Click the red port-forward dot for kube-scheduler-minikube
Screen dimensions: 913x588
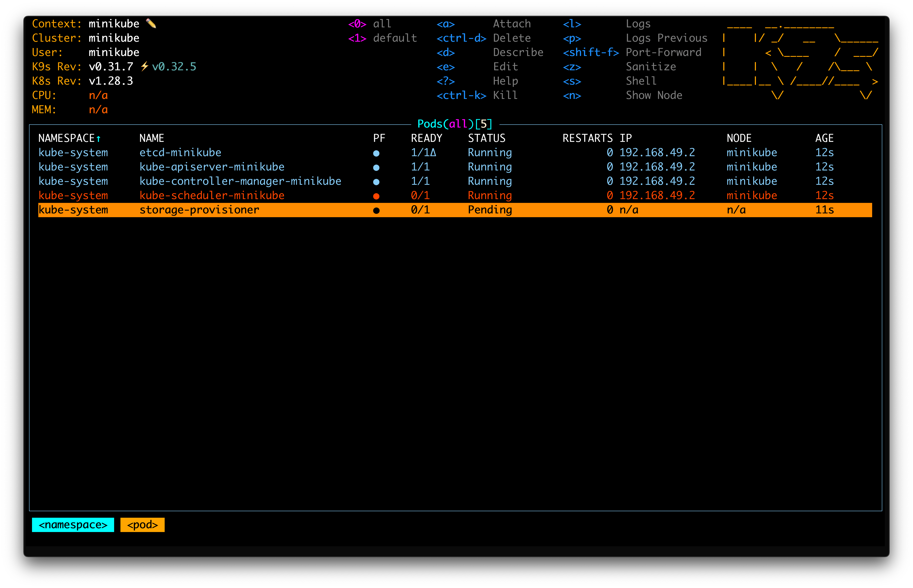[376, 196]
